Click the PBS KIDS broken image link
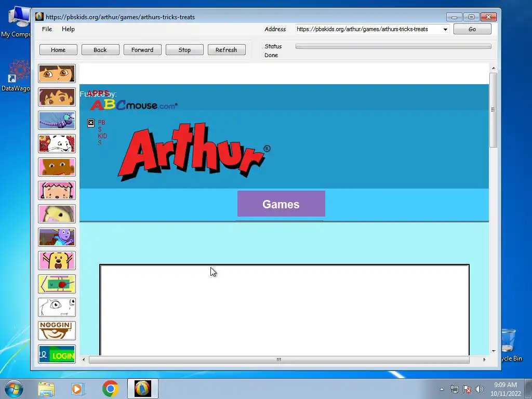Screen dimensions: 532x399 click(97, 132)
